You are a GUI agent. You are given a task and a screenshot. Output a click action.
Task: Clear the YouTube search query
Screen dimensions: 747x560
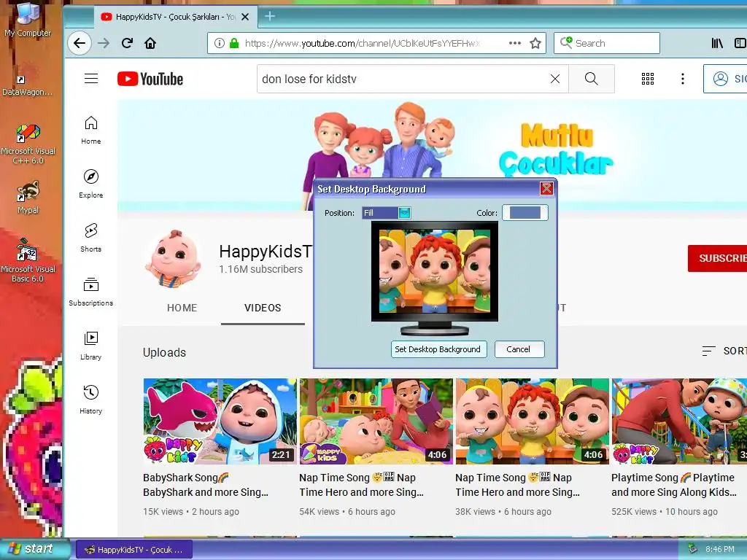click(555, 79)
